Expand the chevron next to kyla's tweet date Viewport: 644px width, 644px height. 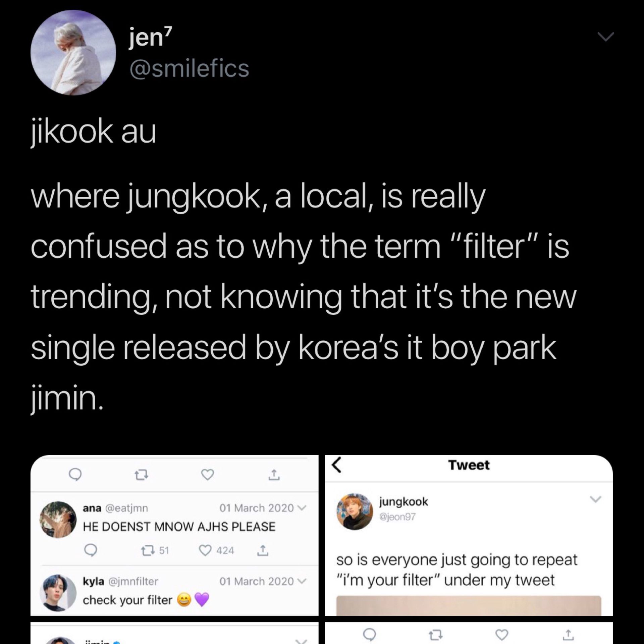coord(304,581)
